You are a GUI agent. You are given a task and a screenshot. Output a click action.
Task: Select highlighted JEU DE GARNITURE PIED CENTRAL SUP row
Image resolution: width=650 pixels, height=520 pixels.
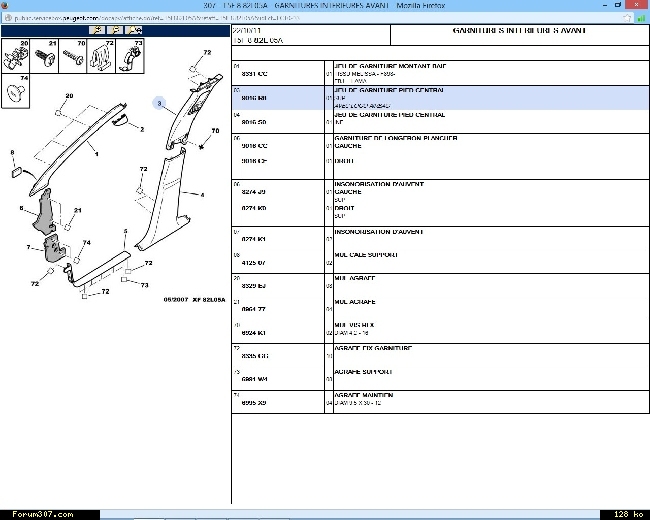pos(440,98)
